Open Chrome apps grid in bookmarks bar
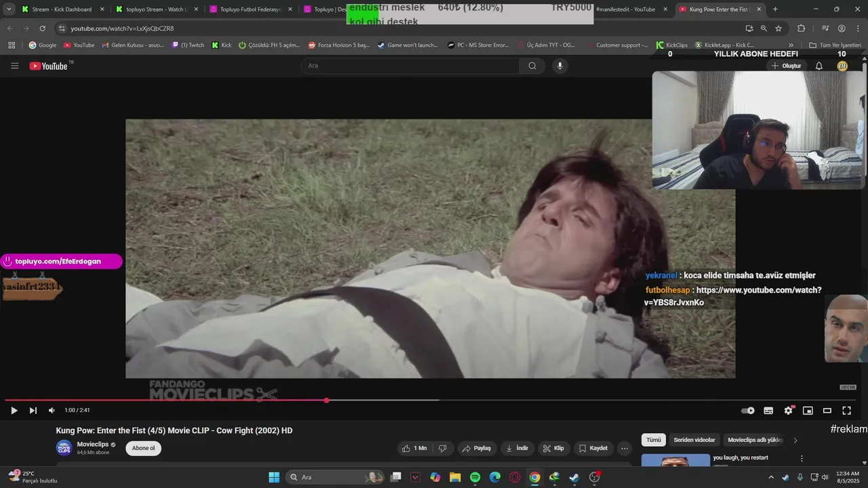 [x=12, y=45]
